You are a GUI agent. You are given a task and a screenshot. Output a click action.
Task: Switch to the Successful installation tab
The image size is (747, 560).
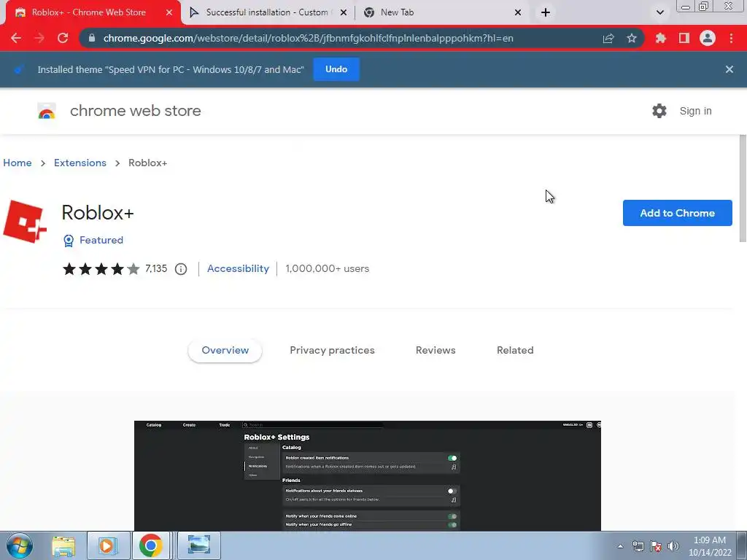click(268, 13)
